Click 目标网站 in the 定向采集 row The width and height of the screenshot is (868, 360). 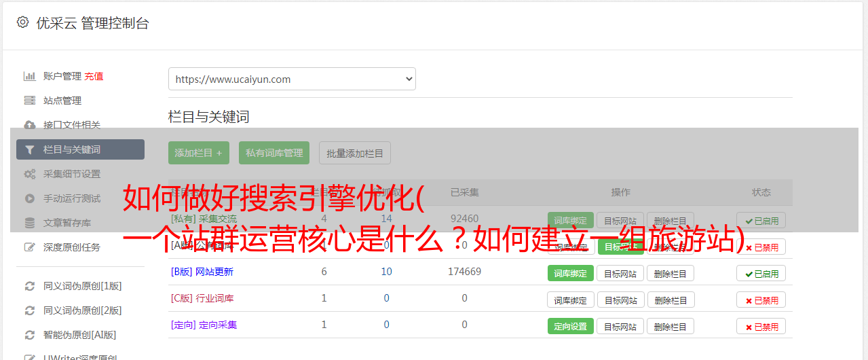point(620,326)
